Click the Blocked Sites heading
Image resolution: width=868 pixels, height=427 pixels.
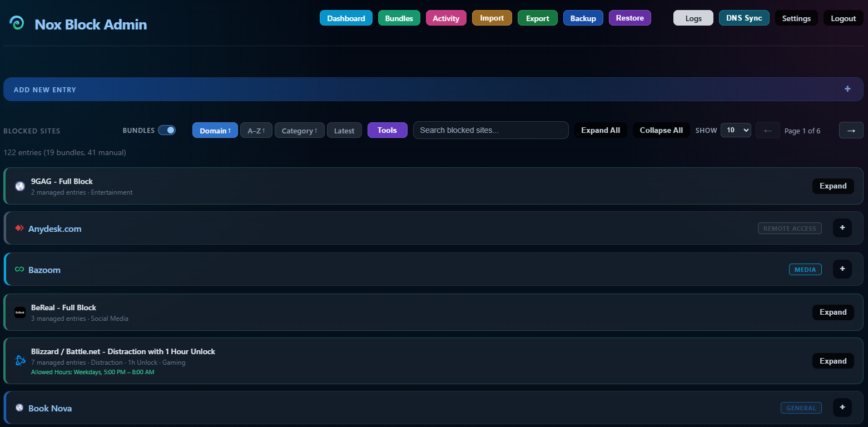(32, 131)
